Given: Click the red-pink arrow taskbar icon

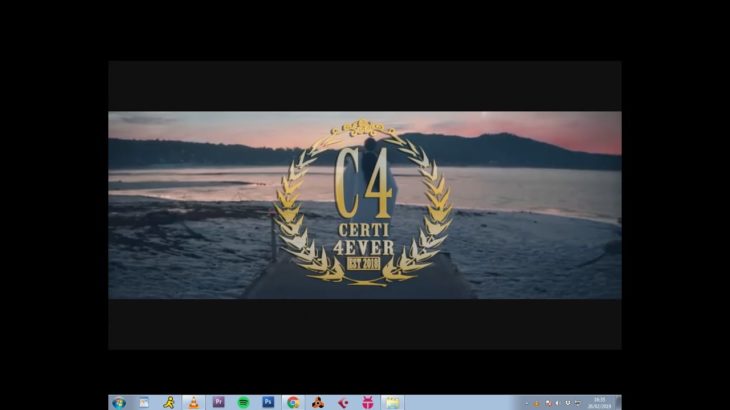Looking at the screenshot, I should click(x=343, y=402).
